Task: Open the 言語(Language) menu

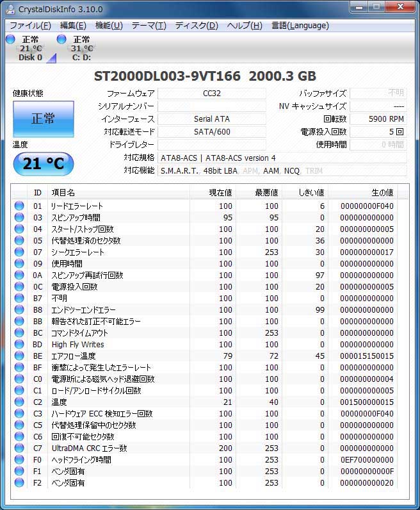Action: pos(300,26)
